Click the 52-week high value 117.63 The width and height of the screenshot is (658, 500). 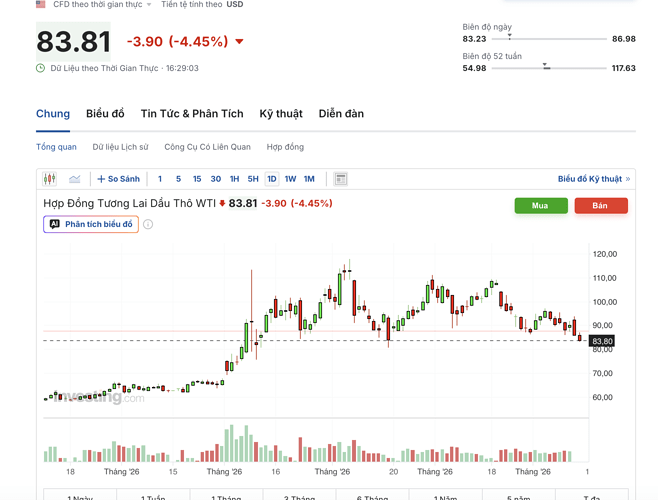coord(623,68)
